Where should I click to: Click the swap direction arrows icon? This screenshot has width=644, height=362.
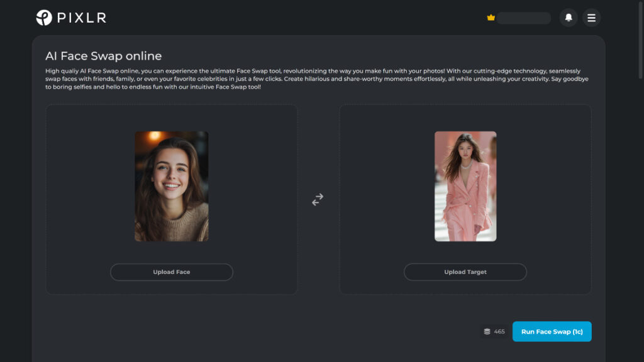point(318,199)
